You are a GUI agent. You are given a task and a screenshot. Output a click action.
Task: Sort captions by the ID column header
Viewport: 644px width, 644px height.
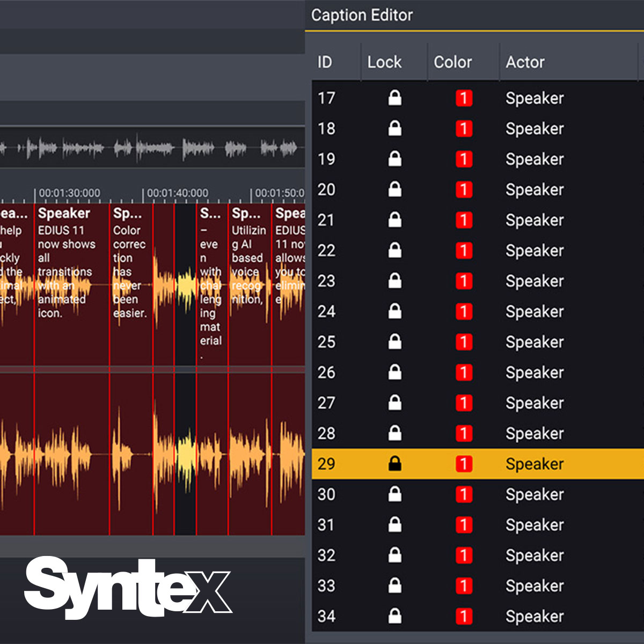click(x=325, y=62)
